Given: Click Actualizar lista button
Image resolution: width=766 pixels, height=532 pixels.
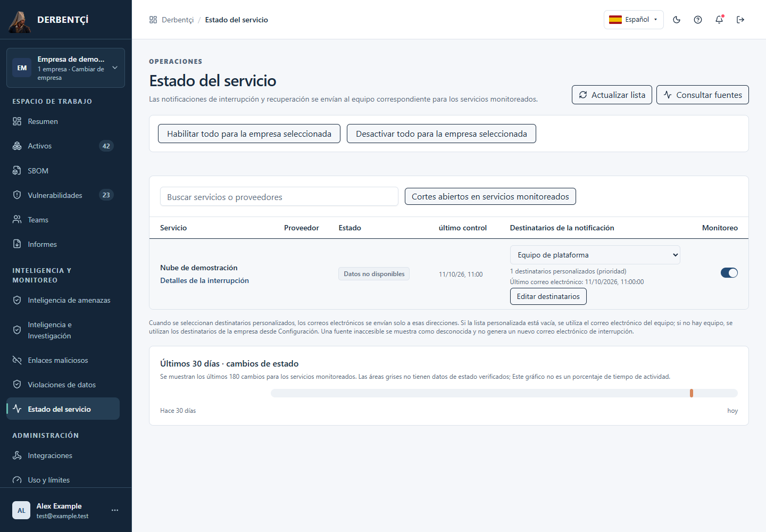Looking at the screenshot, I should (612, 95).
